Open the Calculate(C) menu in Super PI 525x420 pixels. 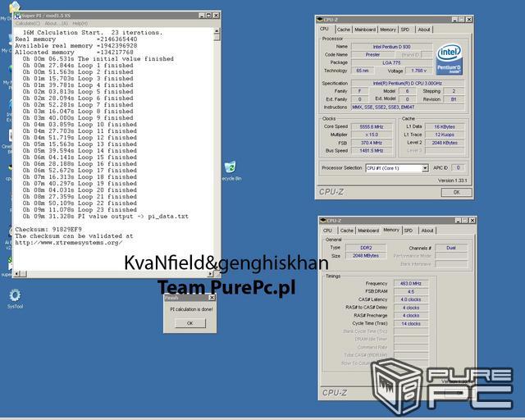pyautogui.click(x=28, y=24)
